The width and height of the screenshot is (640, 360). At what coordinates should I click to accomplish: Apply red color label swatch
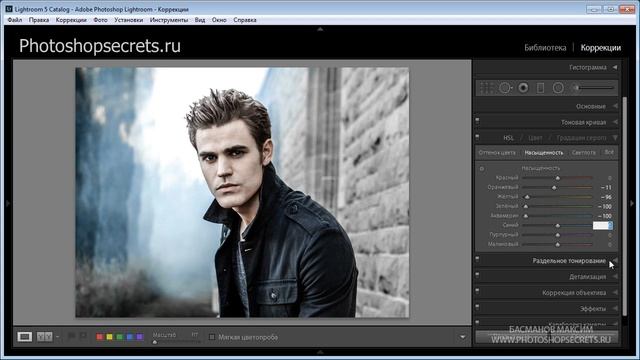pyautogui.click(x=99, y=337)
